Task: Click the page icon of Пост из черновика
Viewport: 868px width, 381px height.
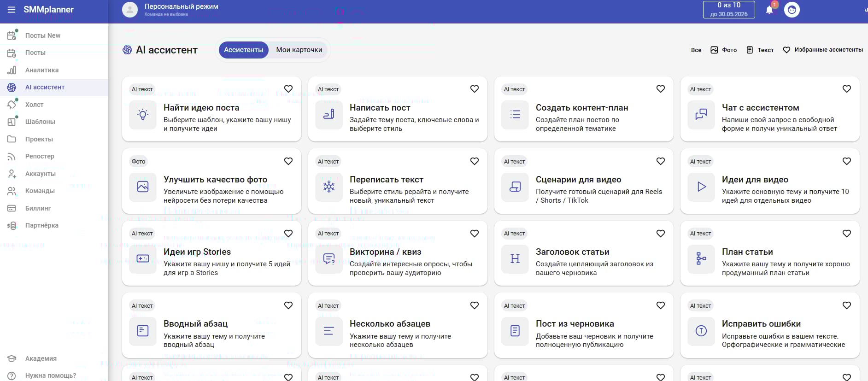Action: pos(515,331)
